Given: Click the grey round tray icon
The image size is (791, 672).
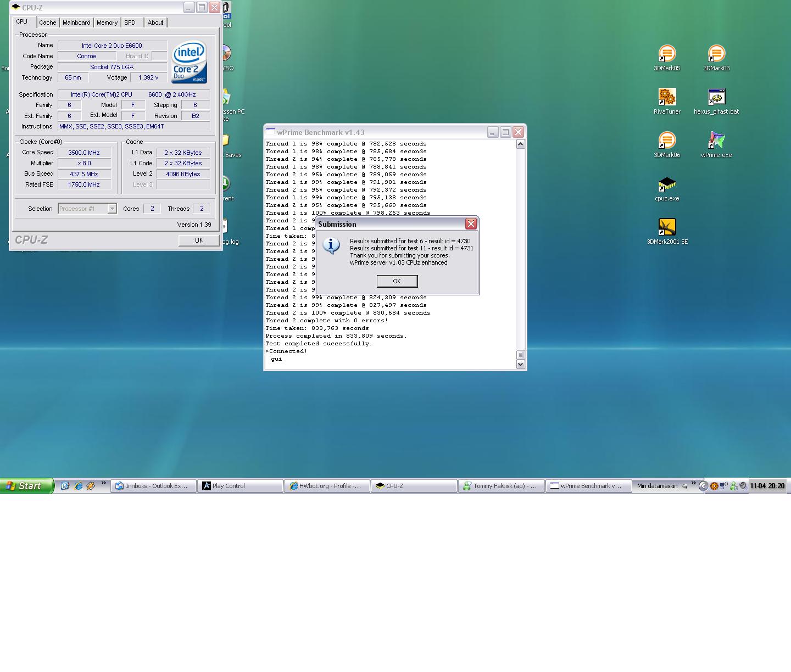Looking at the screenshot, I should pyautogui.click(x=743, y=486).
